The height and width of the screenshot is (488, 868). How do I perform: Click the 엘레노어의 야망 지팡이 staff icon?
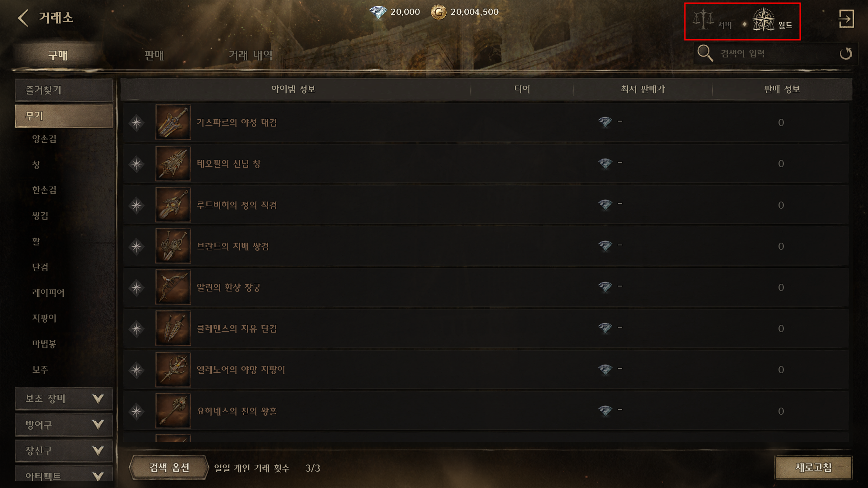[173, 370]
